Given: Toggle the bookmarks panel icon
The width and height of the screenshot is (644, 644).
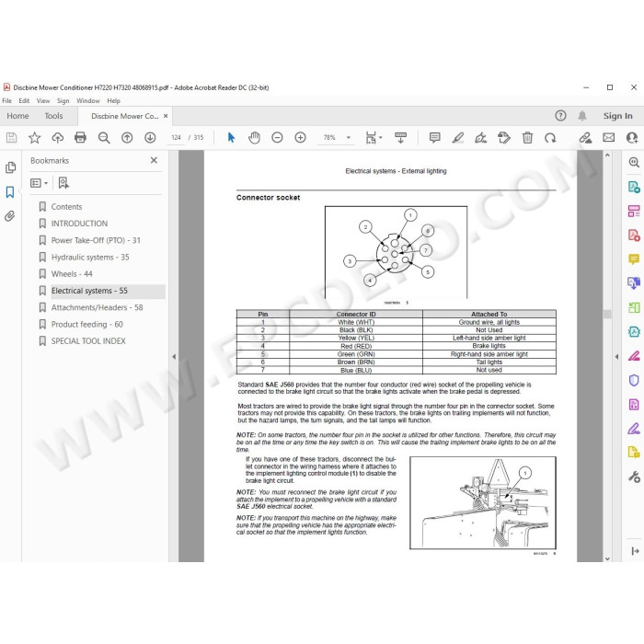Looking at the screenshot, I should click(10, 191).
